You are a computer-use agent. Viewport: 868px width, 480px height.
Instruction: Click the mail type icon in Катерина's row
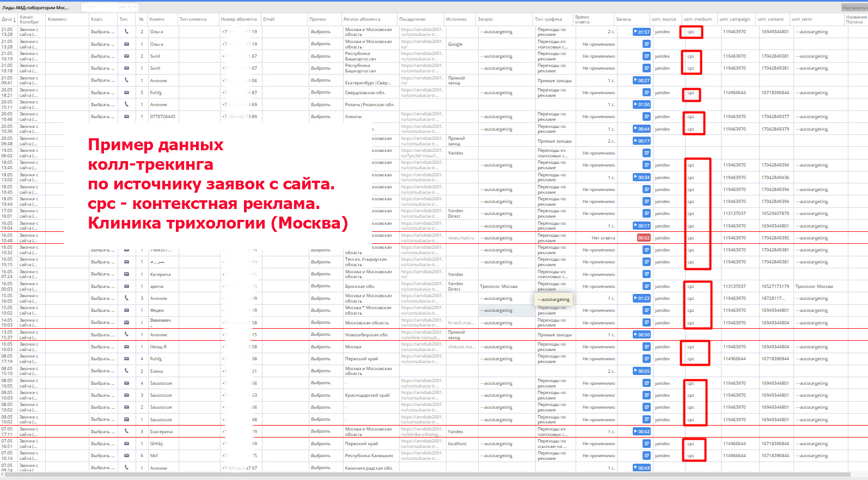126,274
